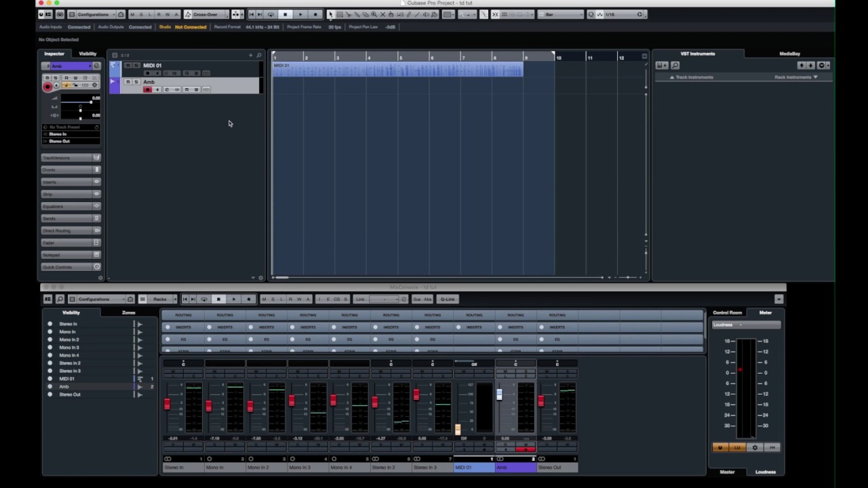Click Not Connected studio status
Image resolution: width=868 pixels, height=488 pixels.
(191, 27)
